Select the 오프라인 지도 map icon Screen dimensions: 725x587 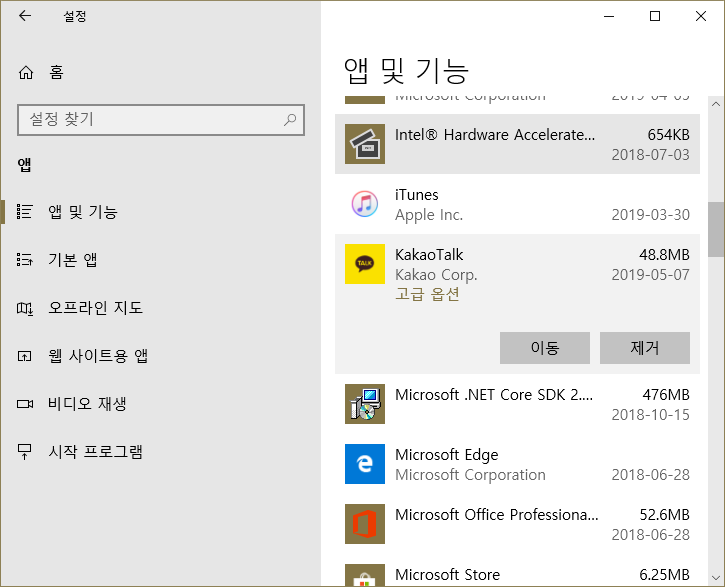(25, 308)
